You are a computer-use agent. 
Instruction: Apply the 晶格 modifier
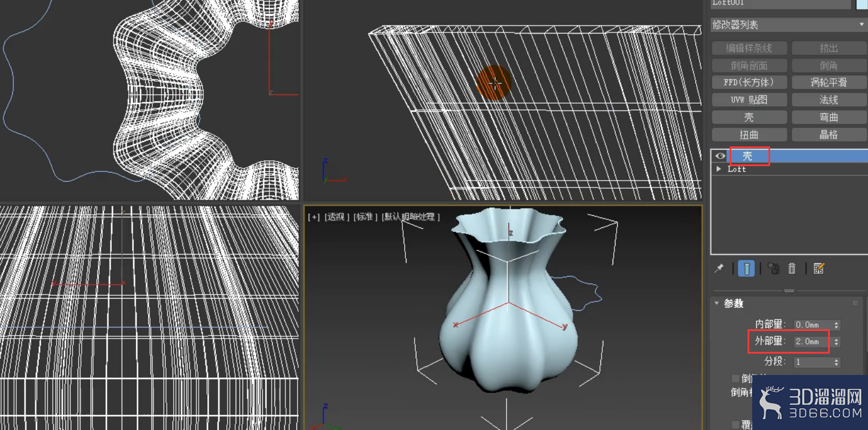tap(829, 134)
